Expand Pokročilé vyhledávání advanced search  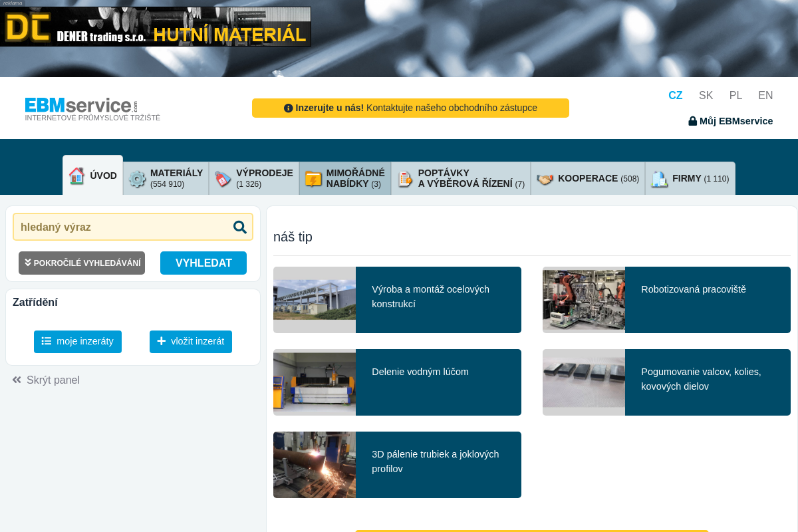coord(82,263)
